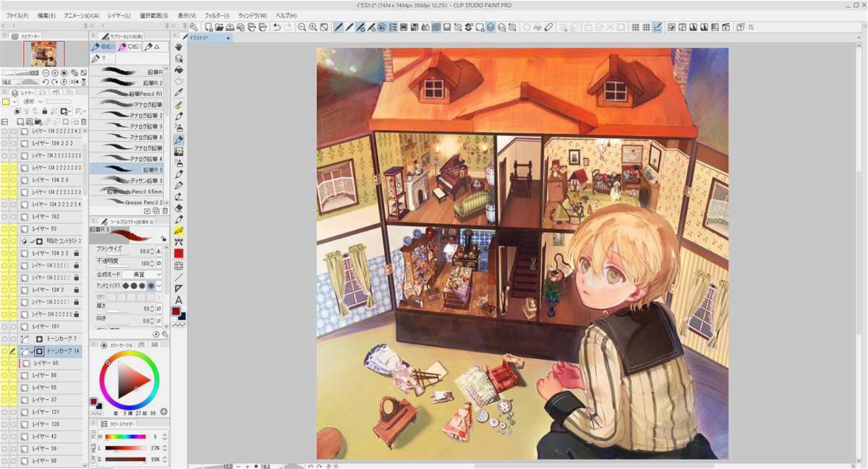
Task: Open the レイヤー(L) menu
Action: 118,15
